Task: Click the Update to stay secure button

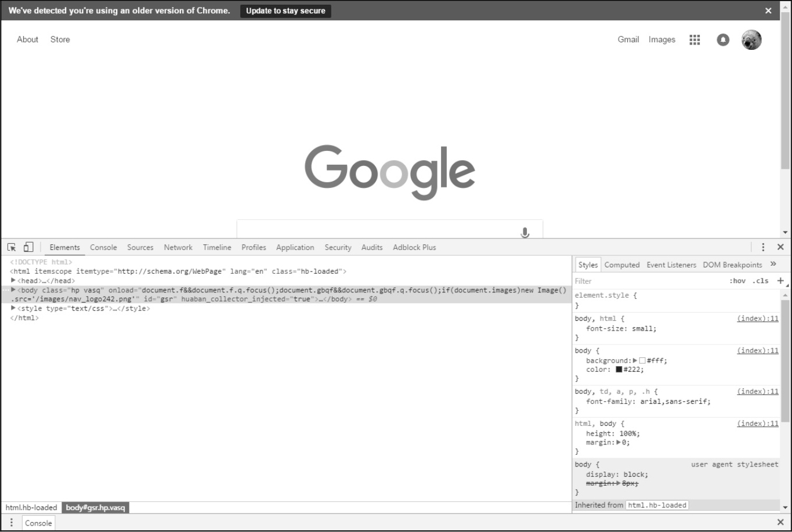Action: pyautogui.click(x=285, y=11)
